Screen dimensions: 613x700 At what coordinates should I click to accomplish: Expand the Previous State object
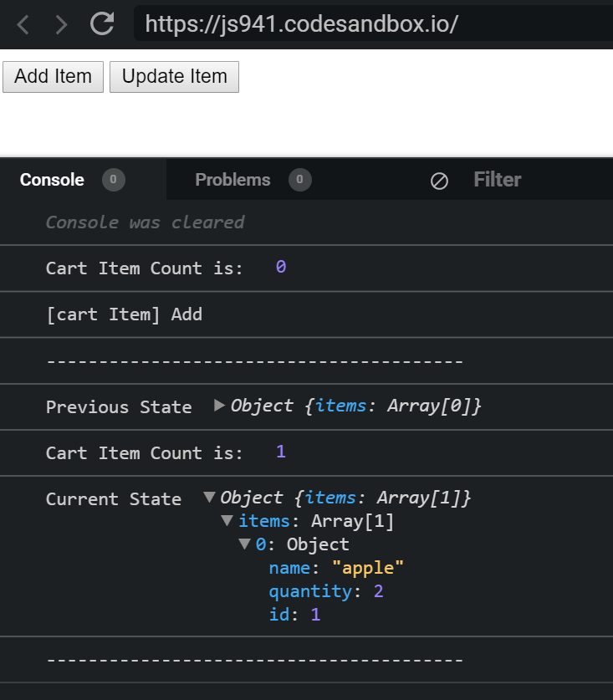click(219, 406)
